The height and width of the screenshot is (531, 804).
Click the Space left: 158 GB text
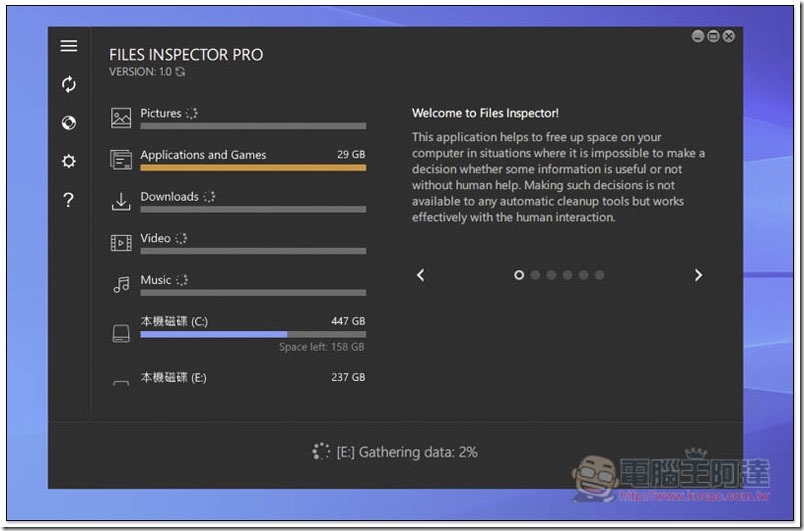[321, 347]
